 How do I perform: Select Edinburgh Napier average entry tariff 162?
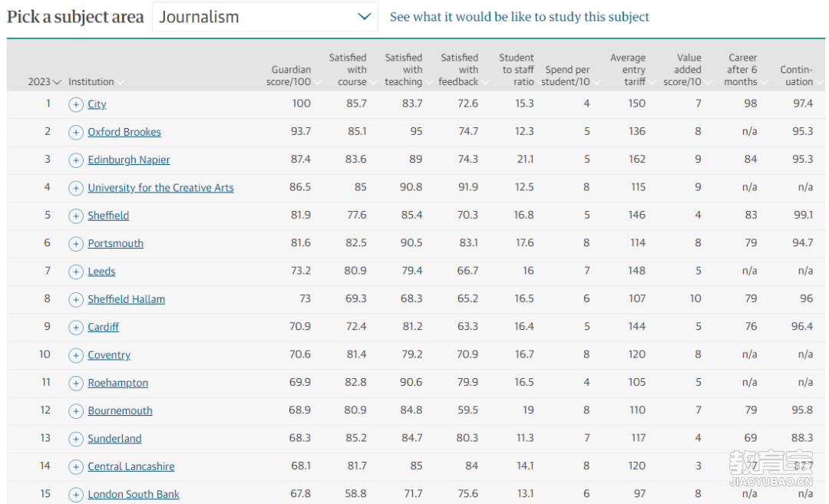(x=636, y=160)
